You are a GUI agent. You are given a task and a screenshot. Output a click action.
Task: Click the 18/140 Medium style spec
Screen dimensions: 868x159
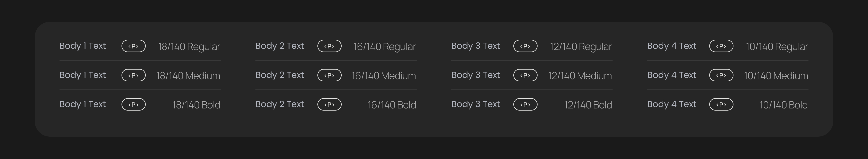click(x=188, y=76)
